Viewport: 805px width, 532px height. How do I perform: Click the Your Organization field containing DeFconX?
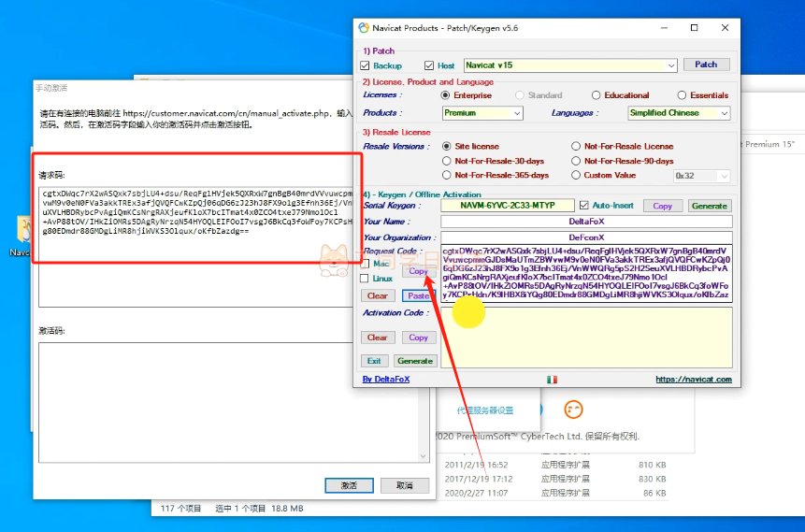(x=586, y=237)
